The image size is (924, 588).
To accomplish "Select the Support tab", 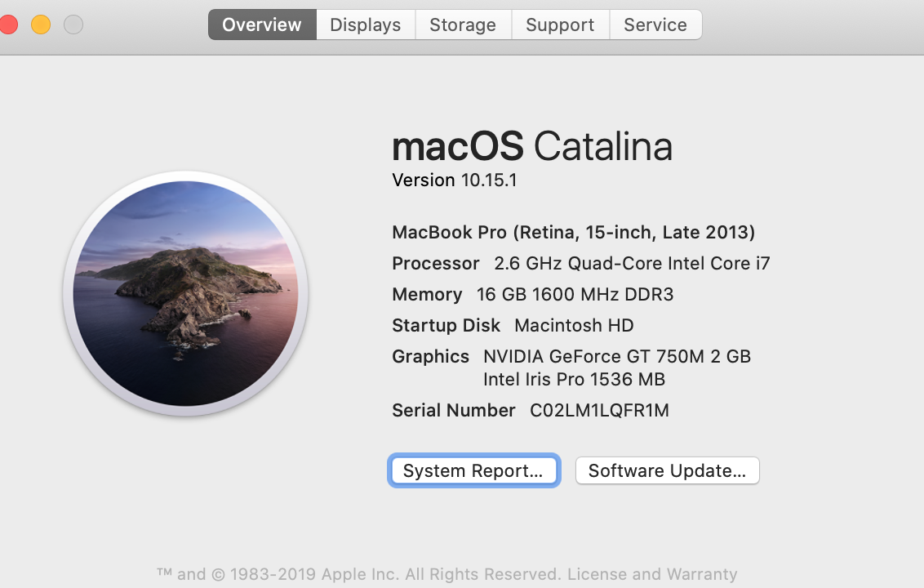I will (x=559, y=25).
